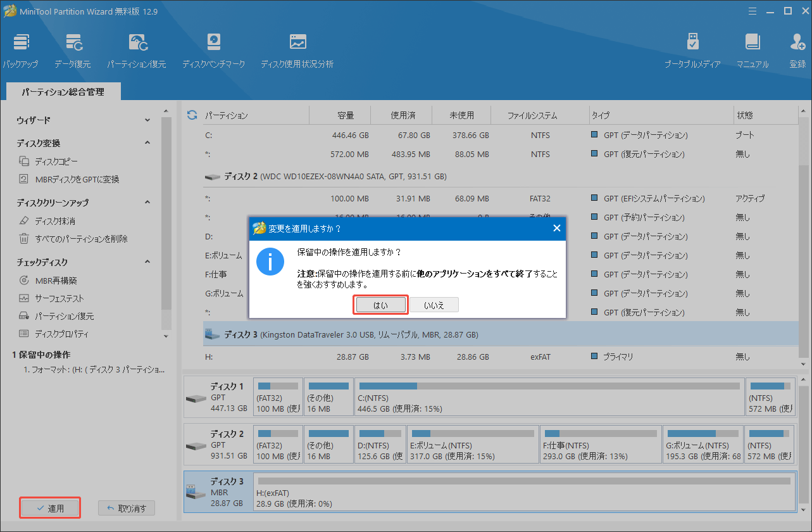The height and width of the screenshot is (532, 812).
Task: Select the C: partition row
Action: point(501,135)
